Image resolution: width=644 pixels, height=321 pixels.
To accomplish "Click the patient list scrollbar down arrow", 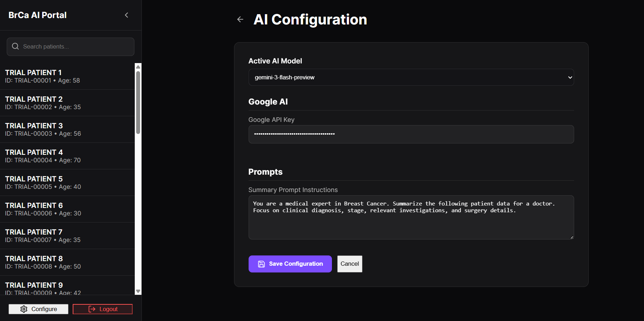I will click(x=138, y=291).
